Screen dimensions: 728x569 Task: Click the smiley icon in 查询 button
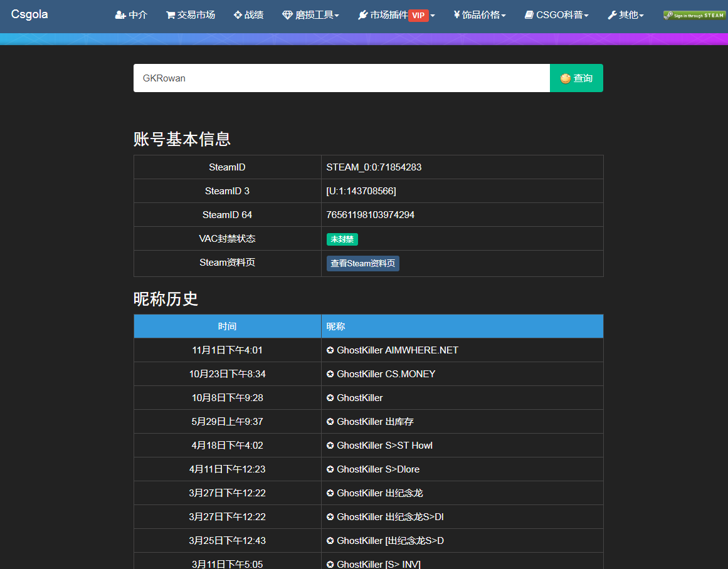pos(565,78)
